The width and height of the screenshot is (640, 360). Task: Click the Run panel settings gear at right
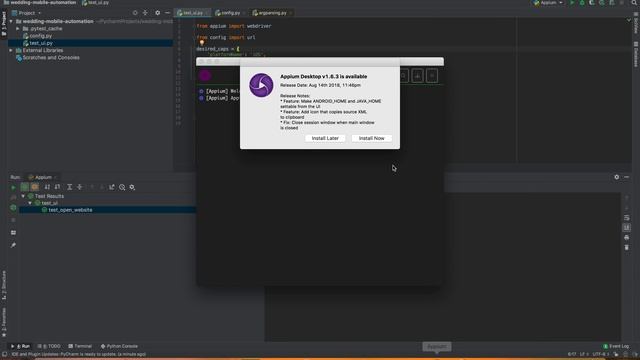(x=617, y=177)
